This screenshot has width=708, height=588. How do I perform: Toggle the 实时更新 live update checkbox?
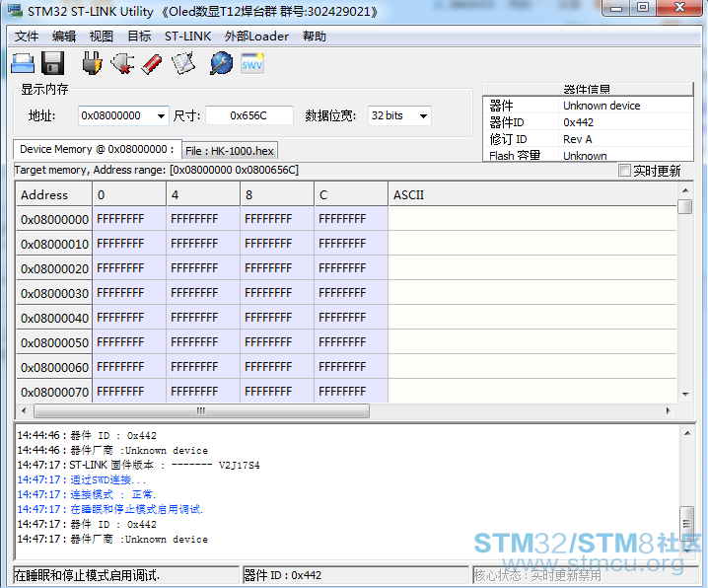coord(624,171)
